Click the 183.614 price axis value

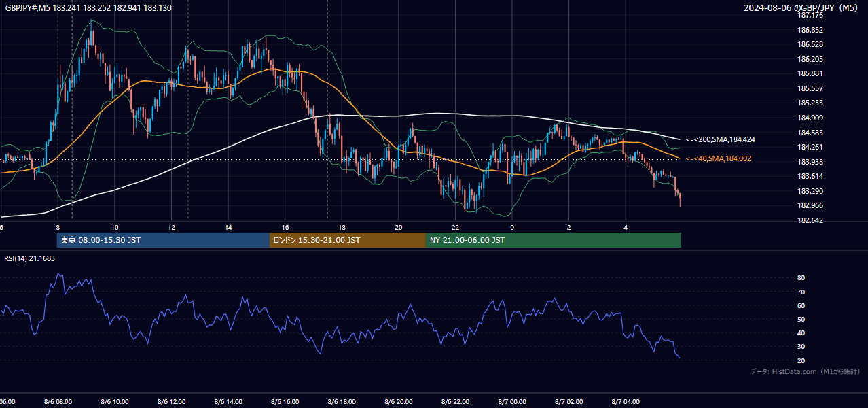[x=810, y=176]
